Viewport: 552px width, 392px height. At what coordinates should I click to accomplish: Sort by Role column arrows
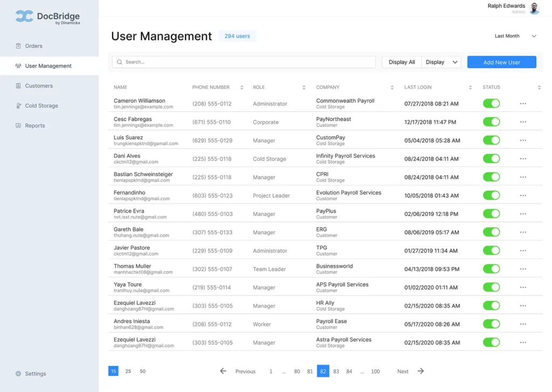(x=304, y=88)
